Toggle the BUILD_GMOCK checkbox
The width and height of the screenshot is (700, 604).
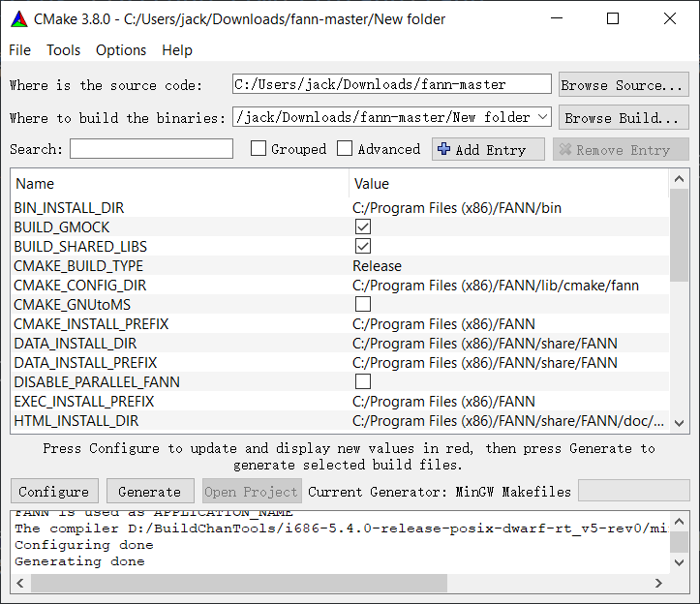click(x=363, y=226)
